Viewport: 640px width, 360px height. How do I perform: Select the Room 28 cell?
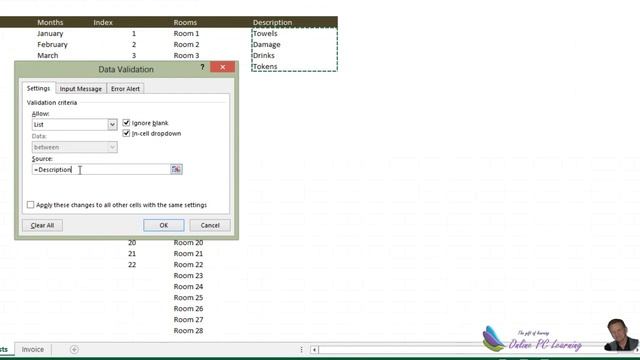coord(188,331)
